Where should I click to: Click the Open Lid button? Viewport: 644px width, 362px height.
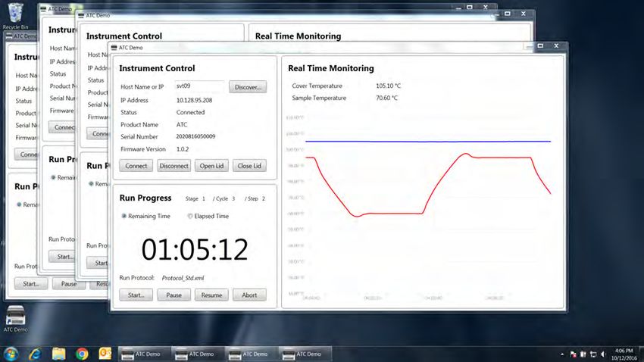(211, 166)
